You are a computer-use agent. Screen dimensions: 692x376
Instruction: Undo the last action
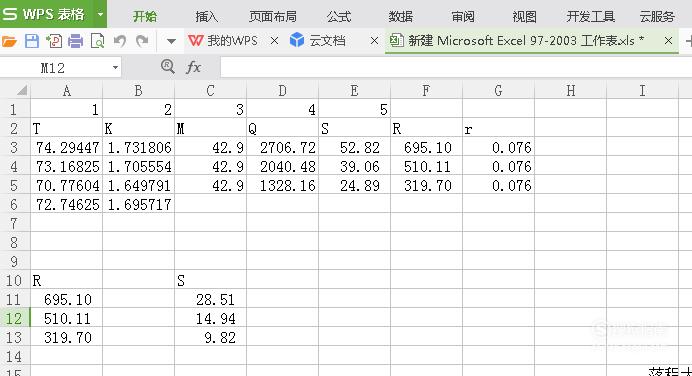(x=120, y=41)
